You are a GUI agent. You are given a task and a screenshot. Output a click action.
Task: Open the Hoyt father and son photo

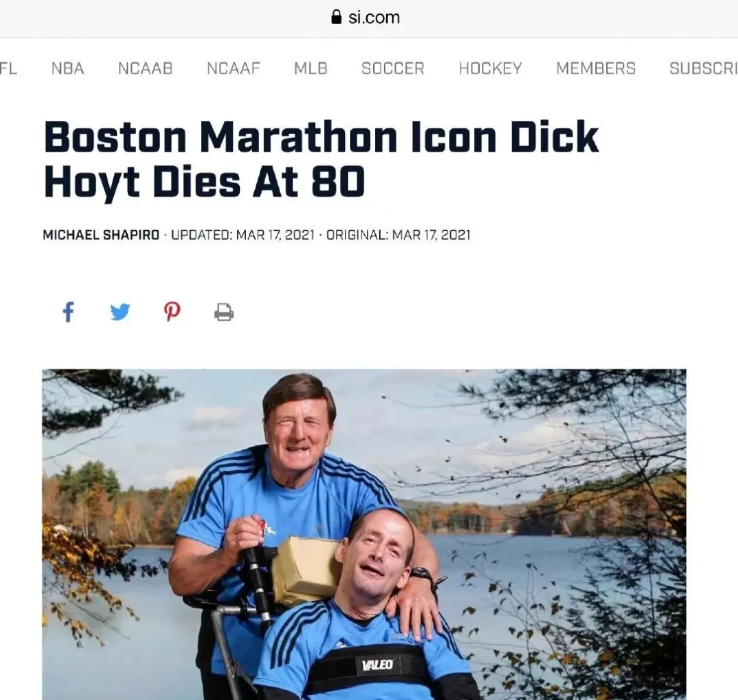click(364, 535)
